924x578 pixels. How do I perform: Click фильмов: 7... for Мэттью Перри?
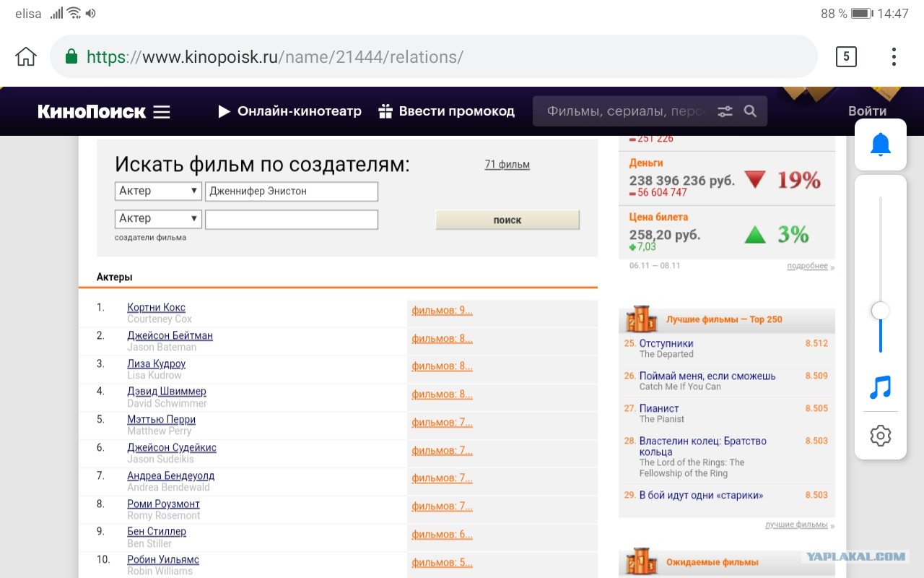[x=442, y=423]
